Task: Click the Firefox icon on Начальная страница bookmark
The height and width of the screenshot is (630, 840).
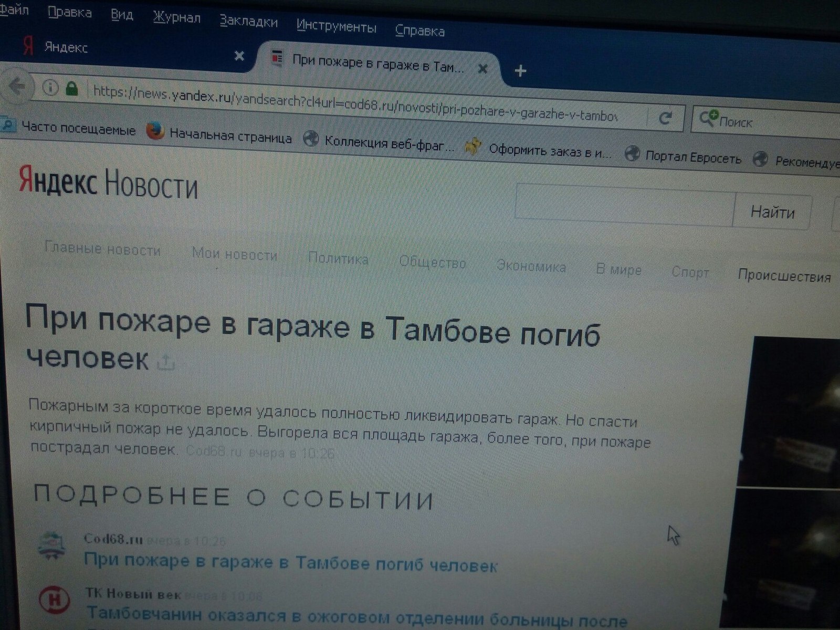Action: (155, 131)
